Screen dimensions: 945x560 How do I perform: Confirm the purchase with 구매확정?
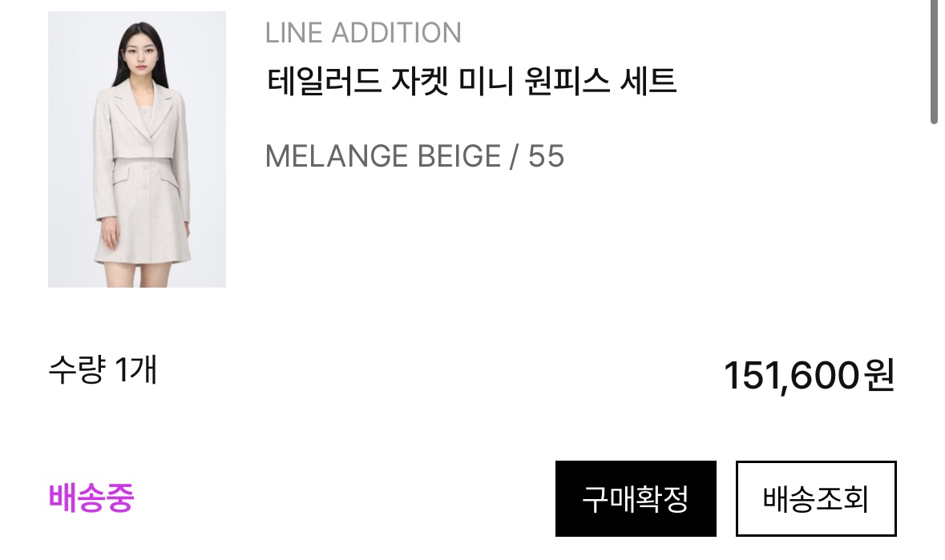636,498
